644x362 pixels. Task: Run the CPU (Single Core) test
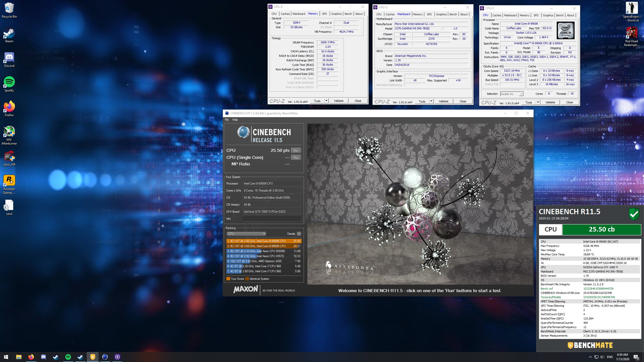[x=296, y=157]
